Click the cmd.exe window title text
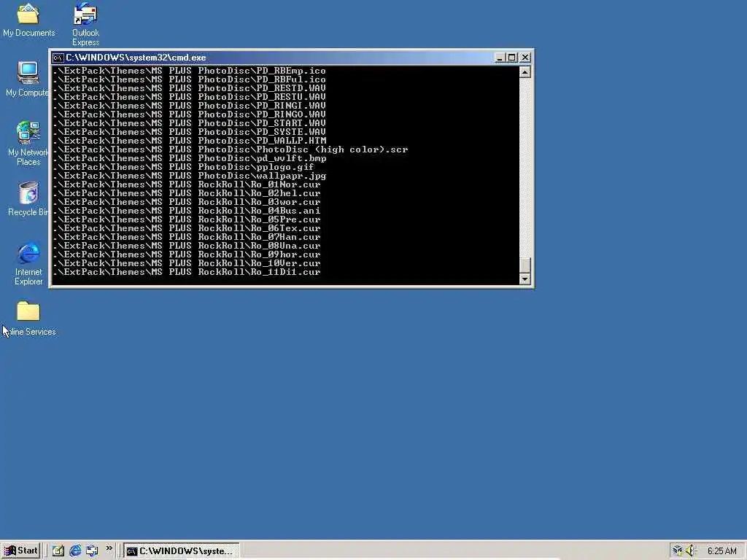This screenshot has height=560, width=747. [136, 58]
